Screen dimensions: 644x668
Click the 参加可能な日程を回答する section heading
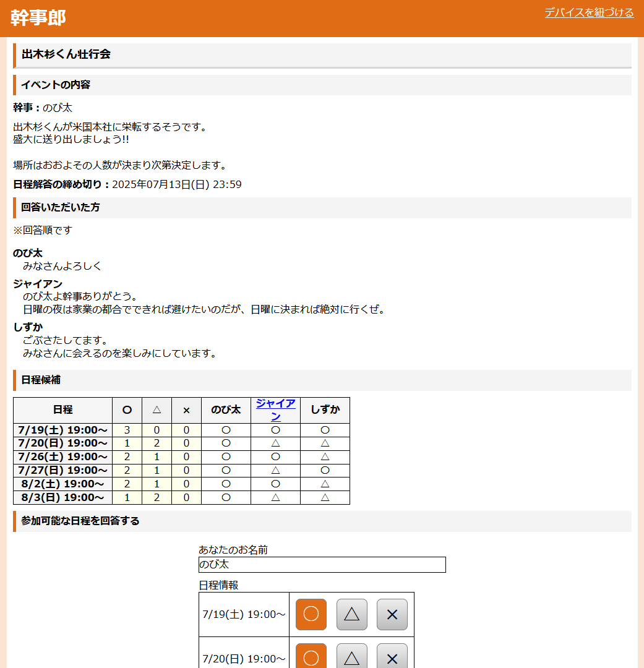[x=80, y=521]
